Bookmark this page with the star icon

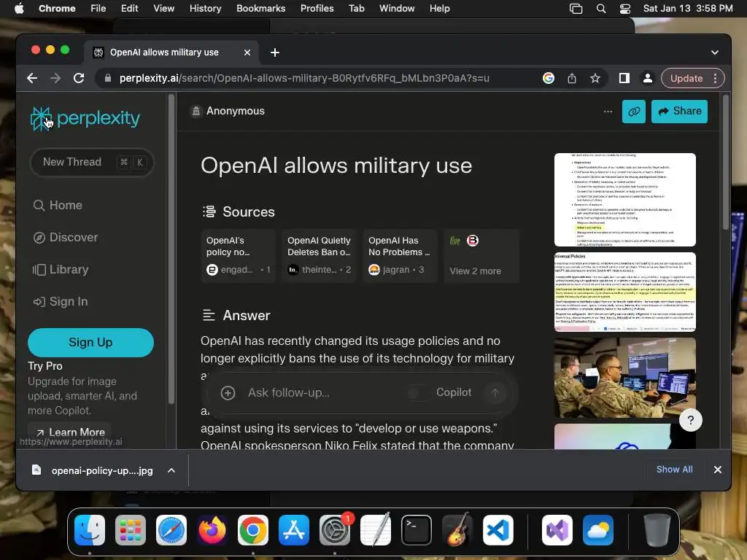pos(595,78)
